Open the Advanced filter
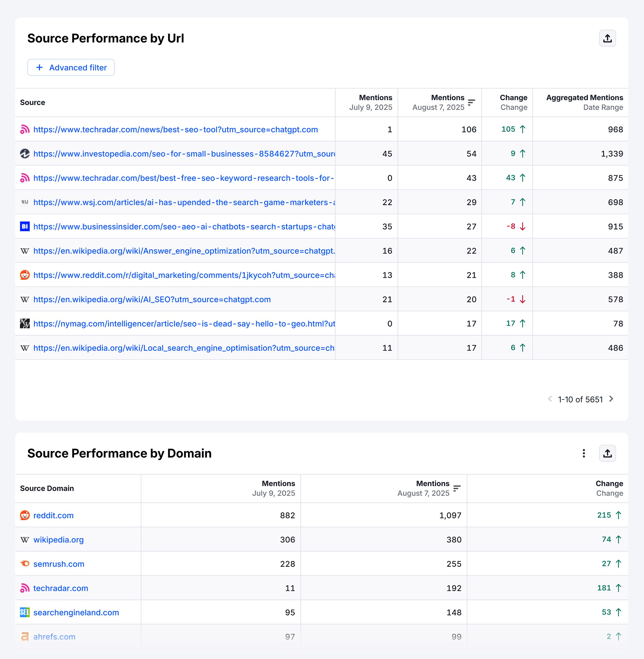Screen dimensions: 644x659 (71, 67)
